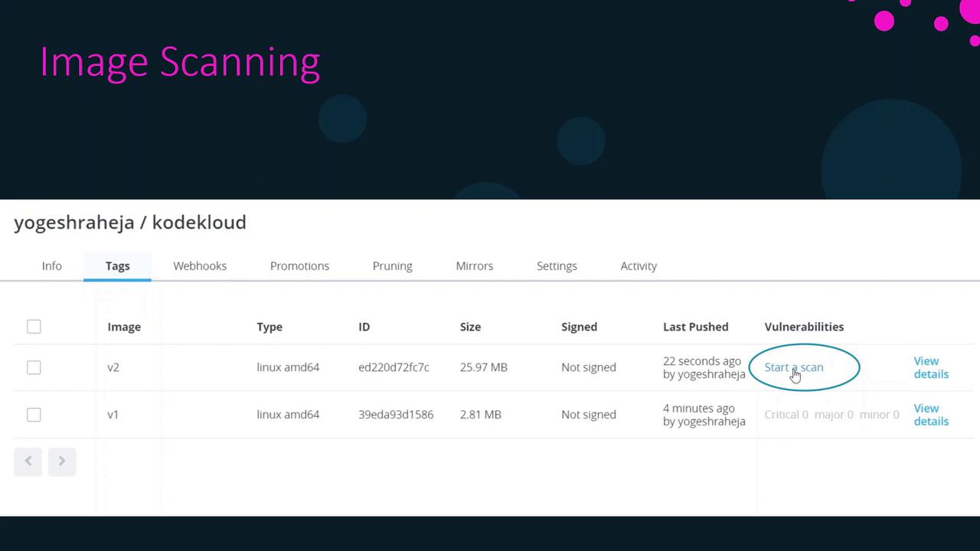Switch to the Tags tab
Screen dimensions: 980x551
coord(118,266)
